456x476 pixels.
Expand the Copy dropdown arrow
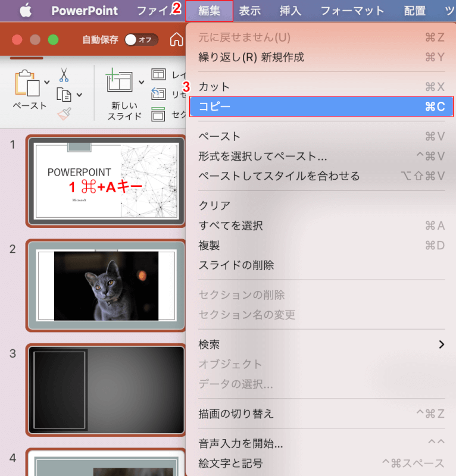pyautogui.click(x=79, y=95)
